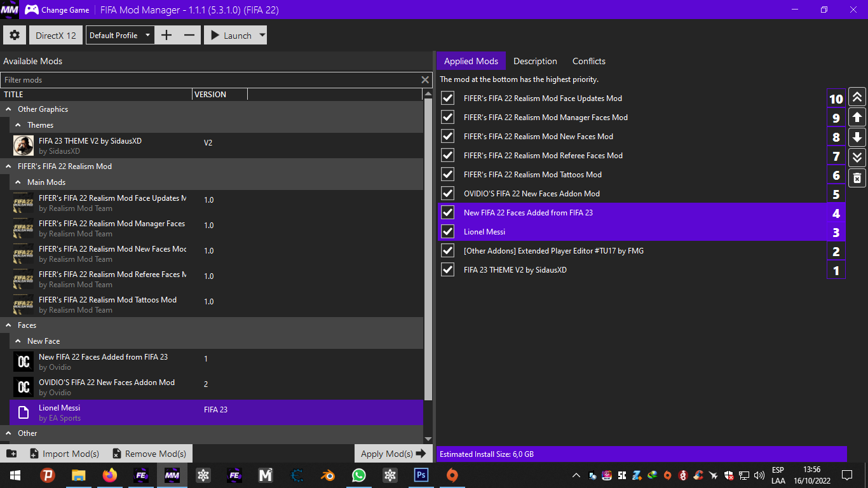Open Windows Start menu
This screenshot has height=488, width=868.
(x=15, y=475)
